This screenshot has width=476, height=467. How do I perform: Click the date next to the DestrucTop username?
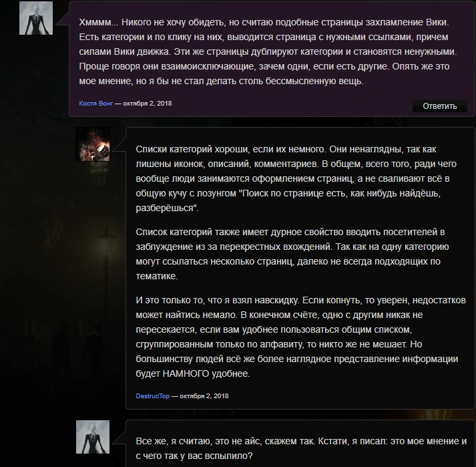coord(204,396)
